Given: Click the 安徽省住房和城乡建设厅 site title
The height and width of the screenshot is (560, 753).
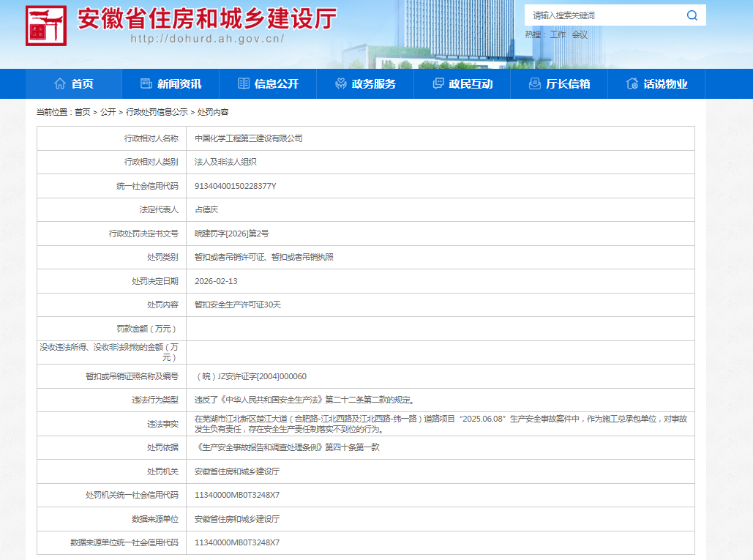Looking at the screenshot, I should pyautogui.click(x=207, y=19).
